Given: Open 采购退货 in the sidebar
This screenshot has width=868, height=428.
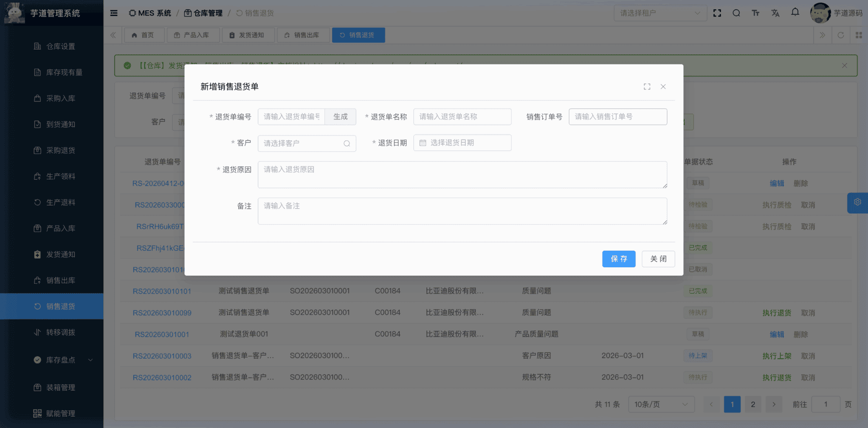Looking at the screenshot, I should click(x=52, y=150).
